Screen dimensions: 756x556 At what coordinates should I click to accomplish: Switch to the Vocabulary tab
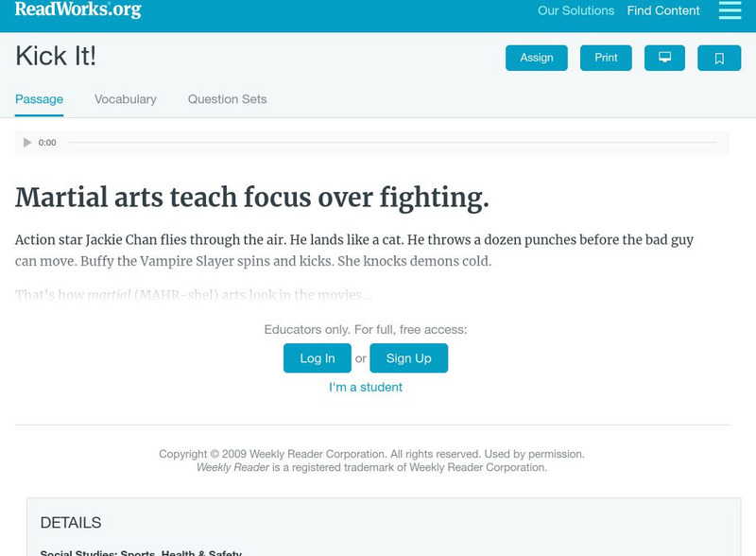[126, 99]
